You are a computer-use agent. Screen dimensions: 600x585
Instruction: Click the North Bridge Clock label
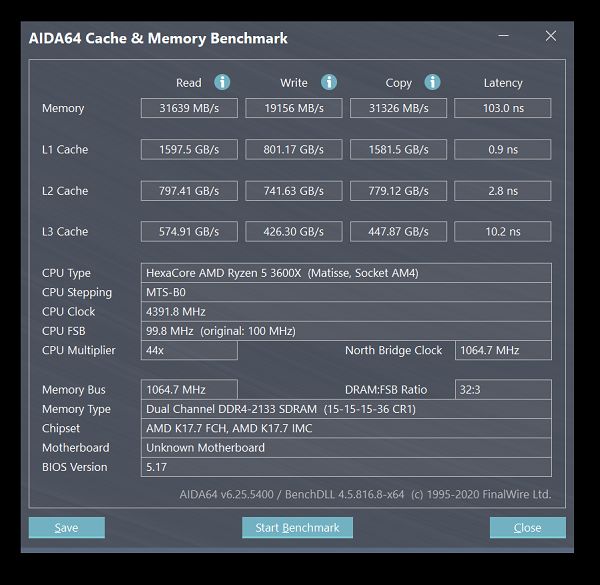click(x=393, y=350)
